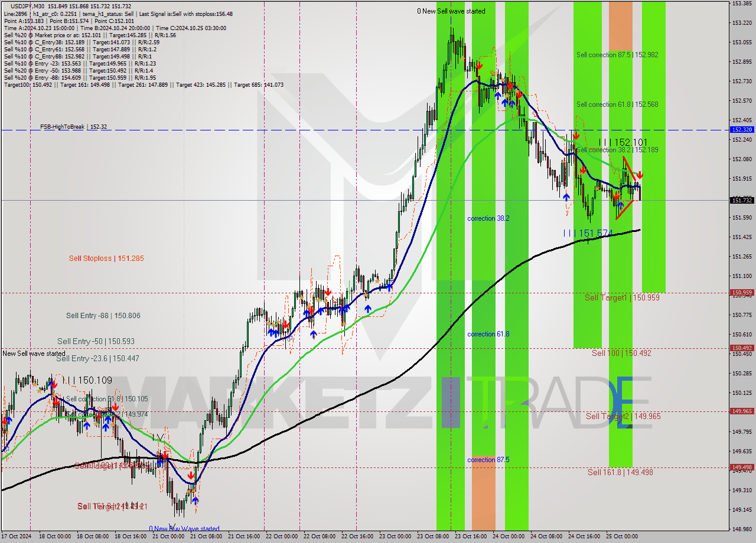Click the 'Sell %20 @ Entry -88' info line
The height and width of the screenshot is (543, 756).
80,77
